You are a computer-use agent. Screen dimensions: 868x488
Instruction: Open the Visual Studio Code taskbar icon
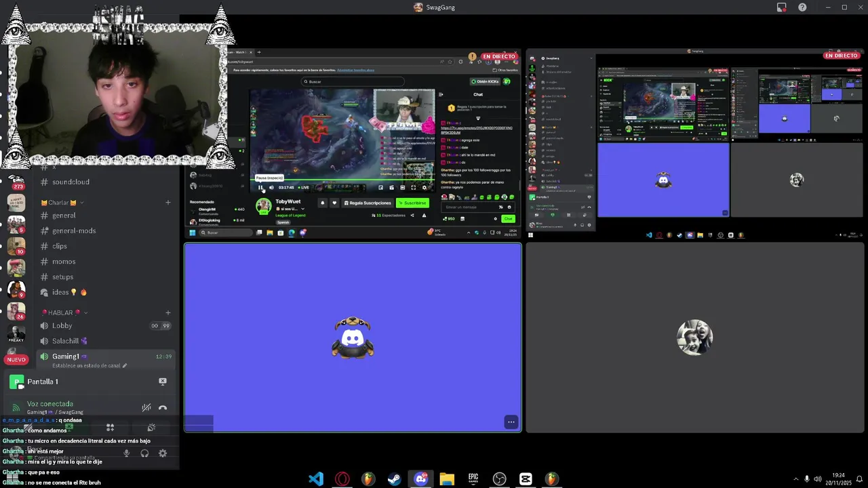tap(316, 479)
